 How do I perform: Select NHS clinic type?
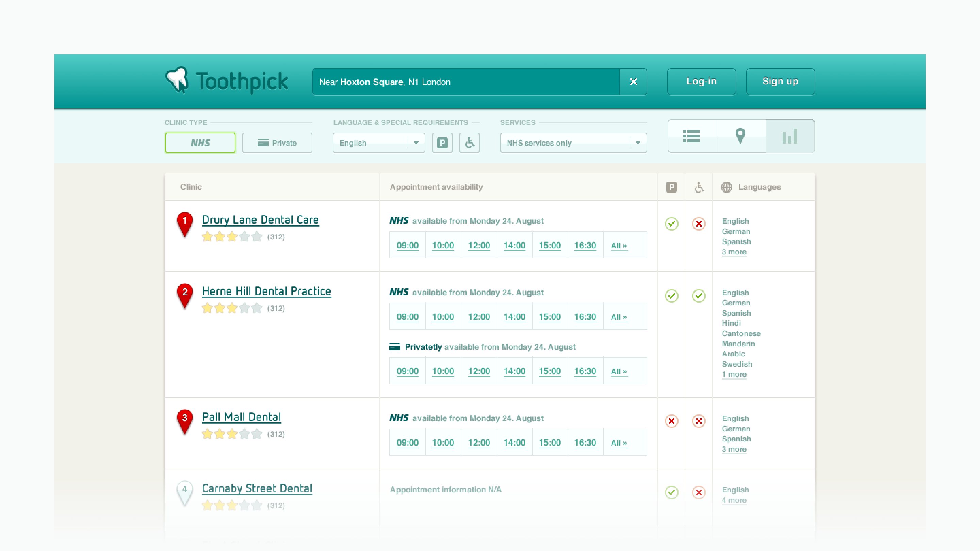point(200,143)
